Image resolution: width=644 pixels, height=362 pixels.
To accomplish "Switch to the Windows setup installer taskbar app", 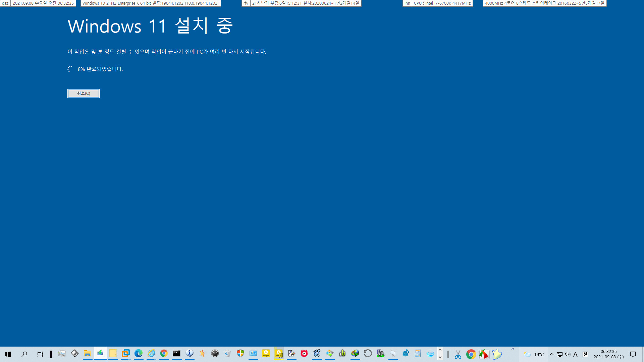I will [x=100, y=354].
